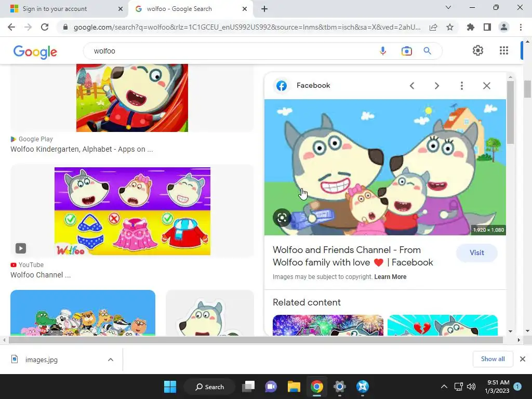Viewport: 532px width, 399px height.
Task: Open the Chrome profile avatar
Action: pyautogui.click(x=504, y=27)
